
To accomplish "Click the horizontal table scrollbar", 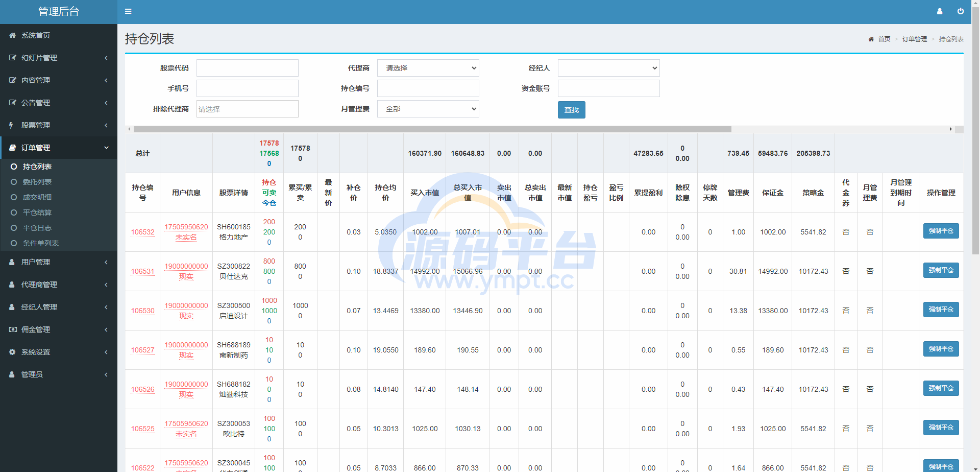I will 432,129.
